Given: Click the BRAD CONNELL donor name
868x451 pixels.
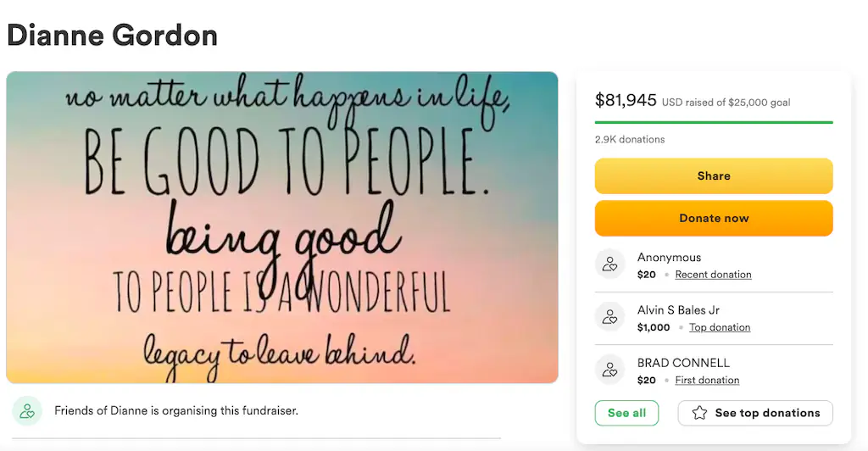Looking at the screenshot, I should coord(683,363).
